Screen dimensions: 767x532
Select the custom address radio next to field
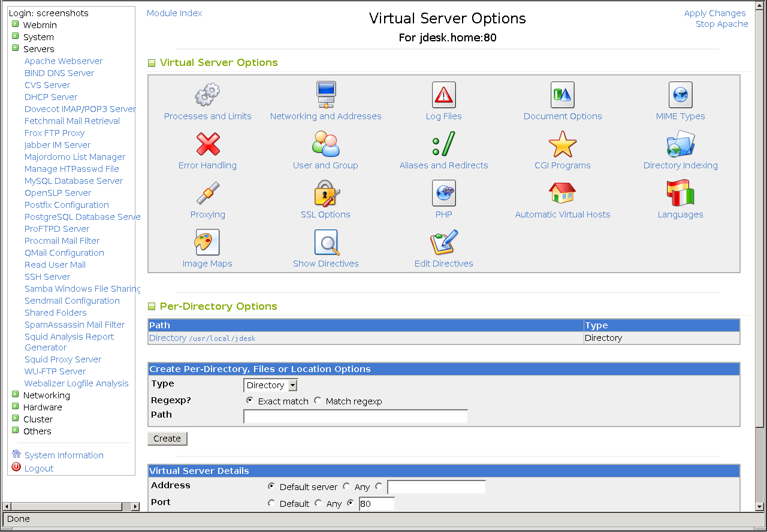(x=379, y=486)
